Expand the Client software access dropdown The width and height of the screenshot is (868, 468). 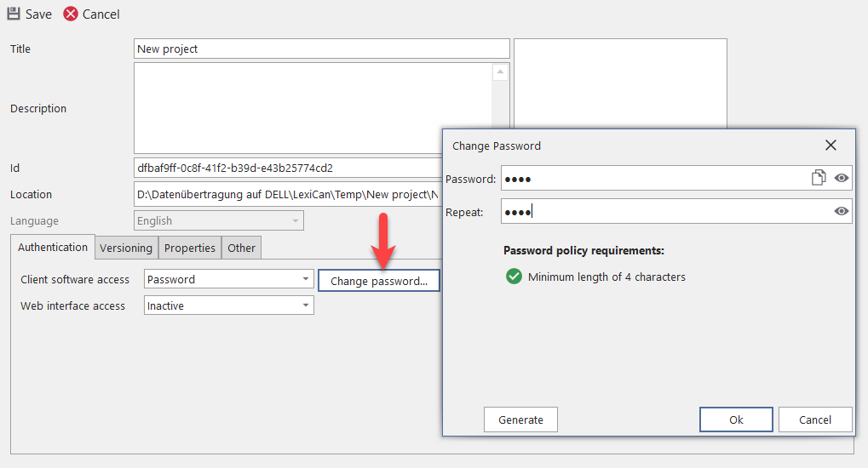pyautogui.click(x=306, y=279)
